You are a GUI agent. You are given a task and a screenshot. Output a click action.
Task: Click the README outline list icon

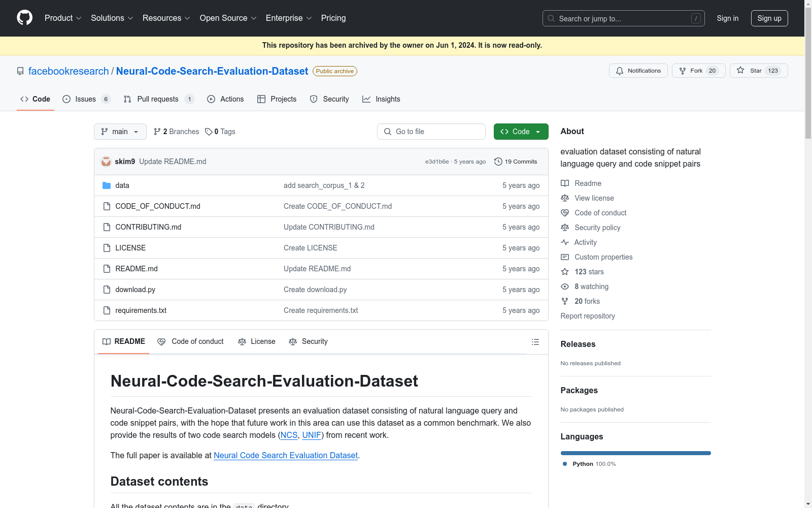(535, 342)
